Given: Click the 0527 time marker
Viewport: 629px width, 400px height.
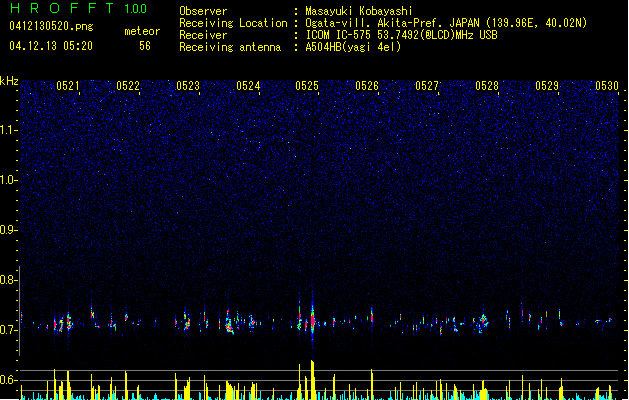Looking at the screenshot, I should click(427, 86).
